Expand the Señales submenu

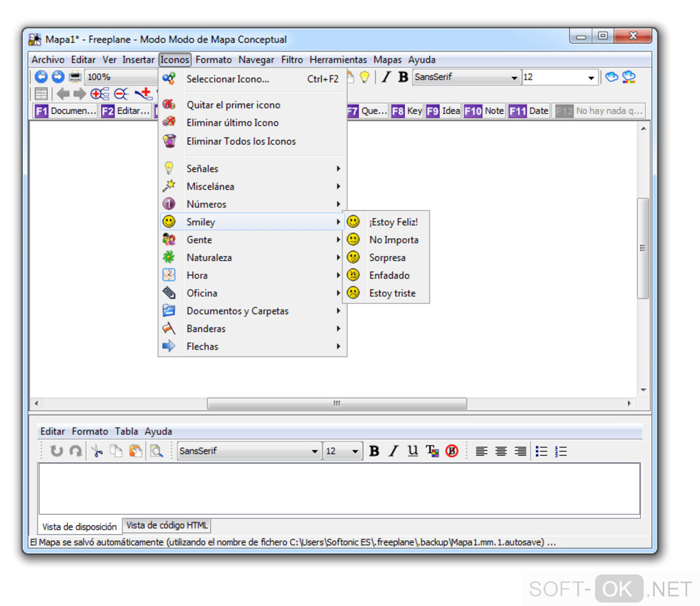pyautogui.click(x=253, y=168)
